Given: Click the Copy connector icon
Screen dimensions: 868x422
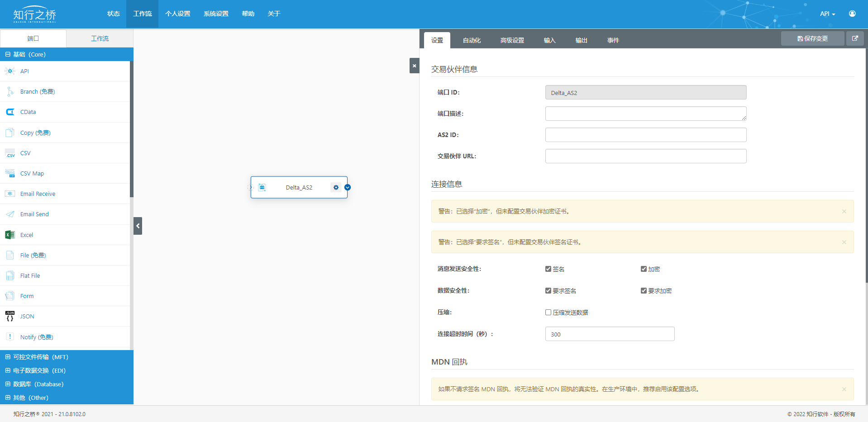Looking at the screenshot, I should 10,133.
